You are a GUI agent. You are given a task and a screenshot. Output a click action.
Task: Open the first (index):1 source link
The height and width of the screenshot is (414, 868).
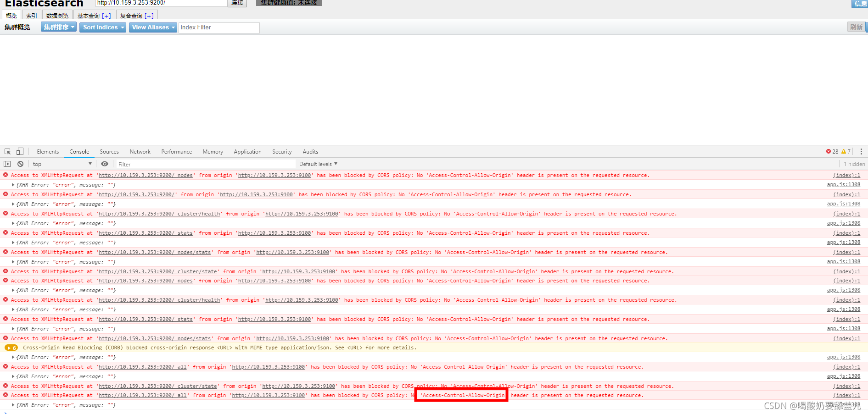pos(846,175)
